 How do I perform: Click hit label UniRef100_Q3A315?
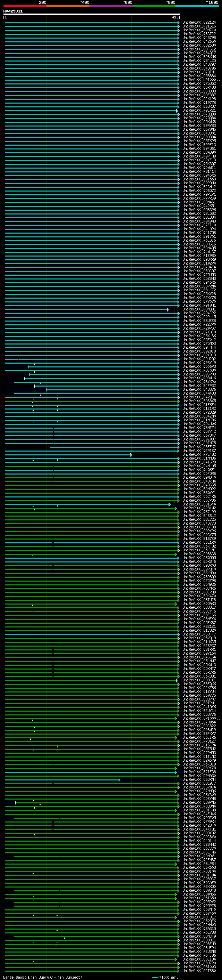tap(199, 929)
